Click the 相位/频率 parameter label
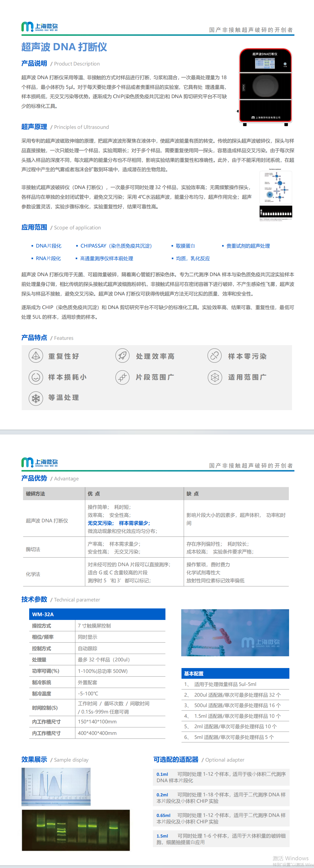314x868 pixels. (x=43, y=637)
